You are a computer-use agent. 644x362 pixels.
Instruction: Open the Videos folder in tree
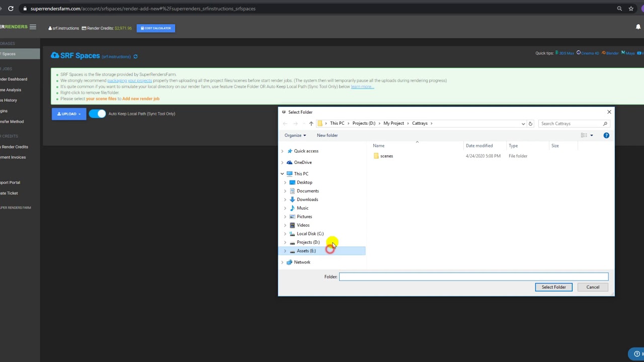(x=303, y=225)
